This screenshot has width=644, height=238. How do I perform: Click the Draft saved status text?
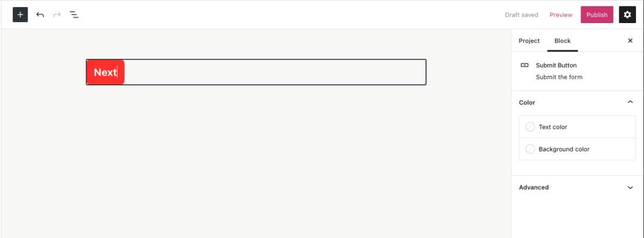coord(521,15)
